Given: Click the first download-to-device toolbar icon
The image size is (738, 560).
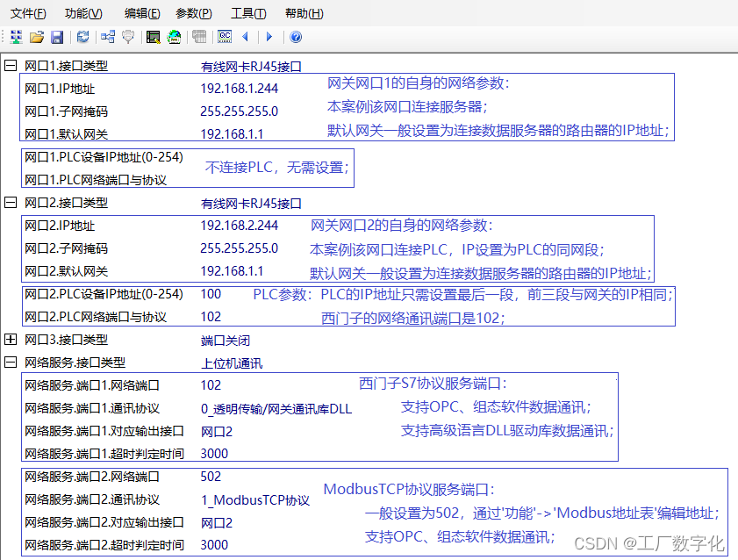Looking at the screenshot, I should pos(15,37).
